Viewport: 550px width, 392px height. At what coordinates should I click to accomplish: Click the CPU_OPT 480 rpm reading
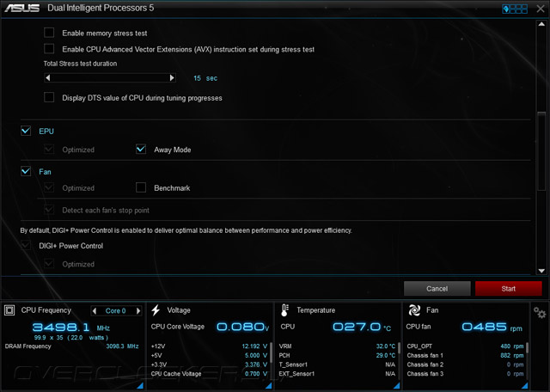[512, 346]
